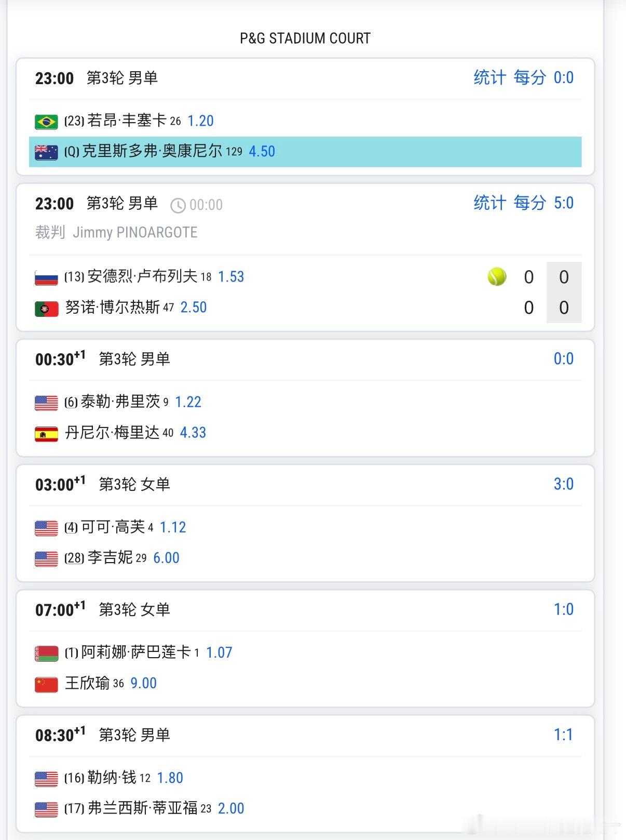
Task: Click the clock icon showing 00:00
Action: [x=178, y=206]
